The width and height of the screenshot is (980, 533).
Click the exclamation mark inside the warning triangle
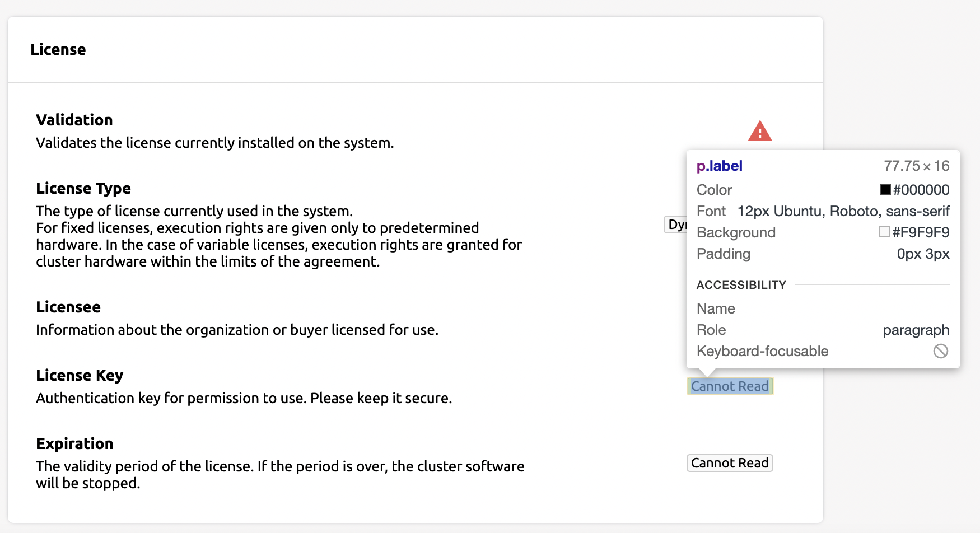(760, 133)
